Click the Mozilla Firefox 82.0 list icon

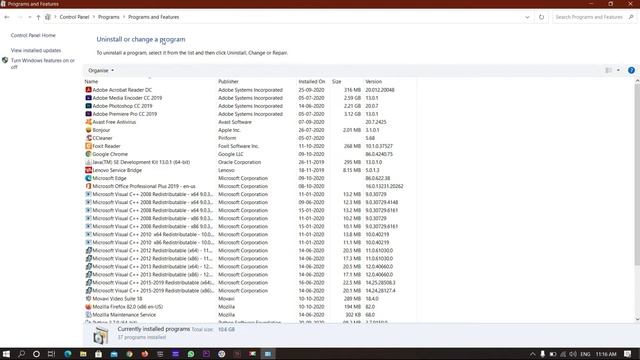tap(88, 307)
